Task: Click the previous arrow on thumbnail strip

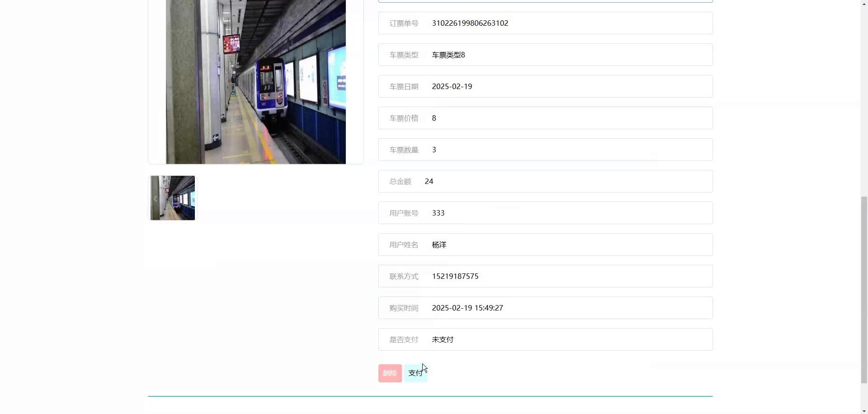Action: 155,198
